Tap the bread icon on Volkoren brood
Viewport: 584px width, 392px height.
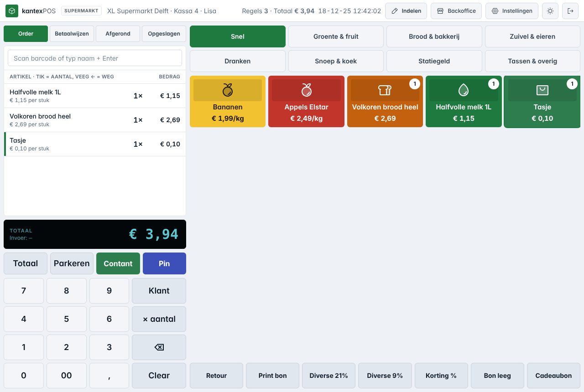(x=385, y=90)
